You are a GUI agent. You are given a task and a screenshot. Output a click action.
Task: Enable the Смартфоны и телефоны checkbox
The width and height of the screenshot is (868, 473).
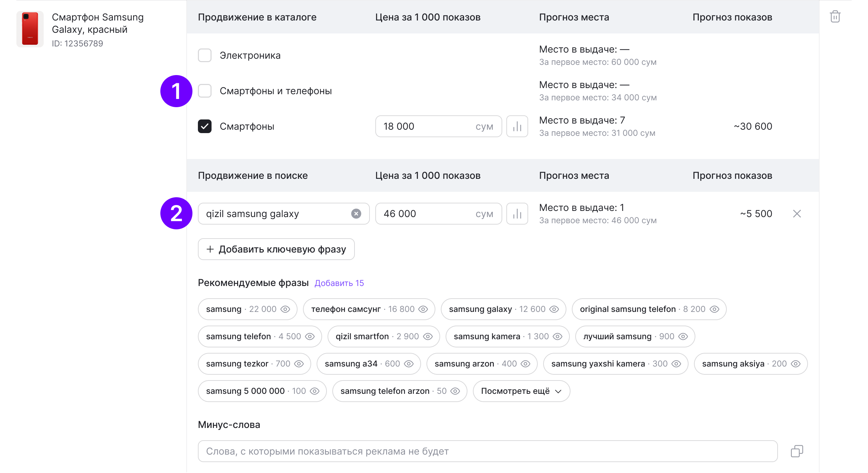tap(205, 91)
